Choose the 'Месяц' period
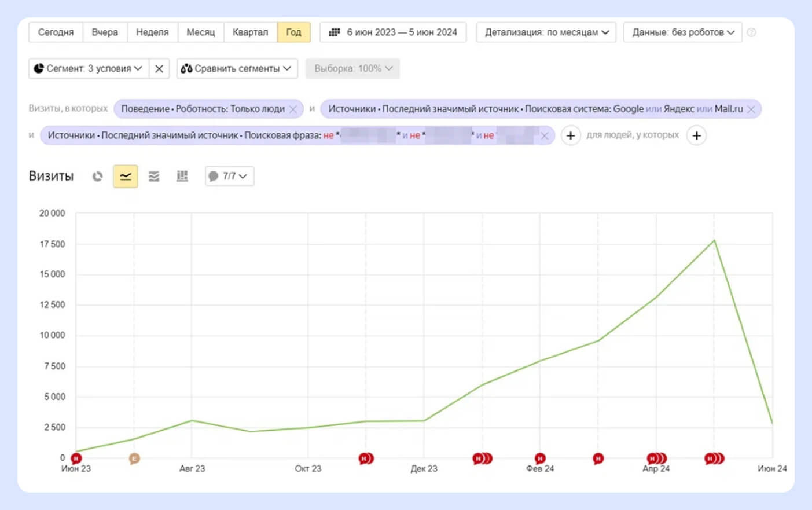 [x=200, y=32]
